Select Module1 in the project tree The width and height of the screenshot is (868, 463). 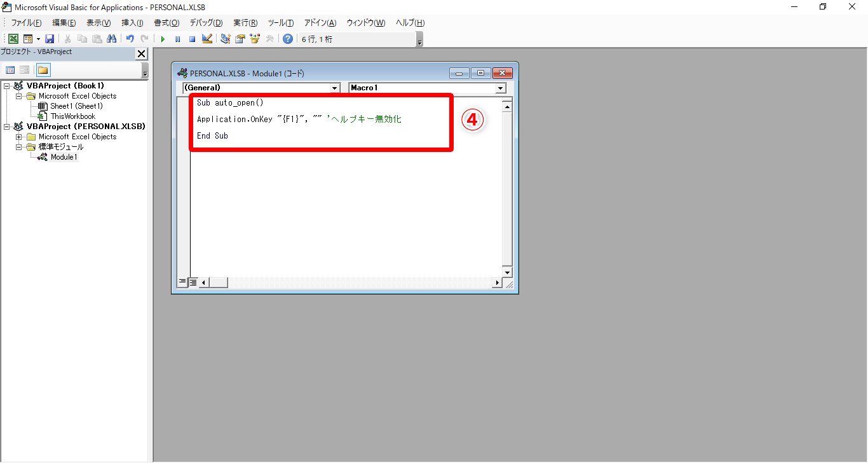[x=64, y=157]
